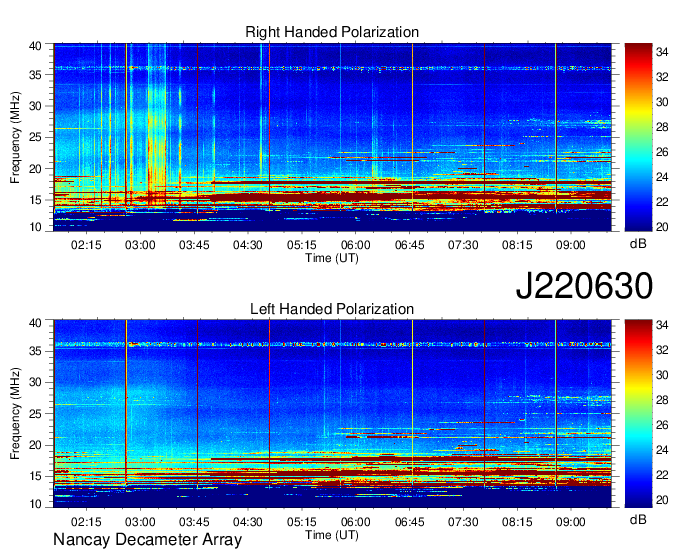
Task: Click the 06:00 tick label on top plot
Action: point(356,245)
